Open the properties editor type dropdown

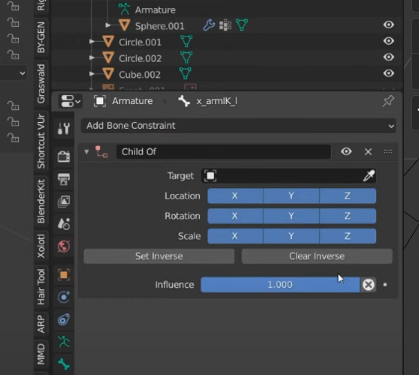click(x=70, y=101)
